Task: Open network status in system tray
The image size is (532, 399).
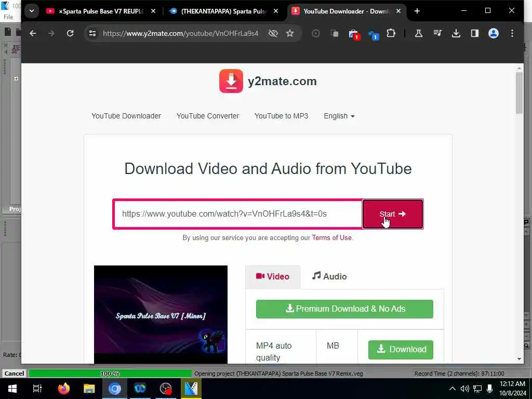Action: [478, 389]
